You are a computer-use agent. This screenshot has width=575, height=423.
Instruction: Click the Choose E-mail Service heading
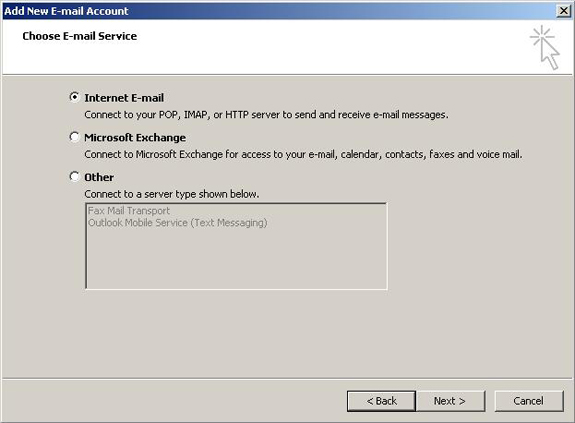[80, 36]
